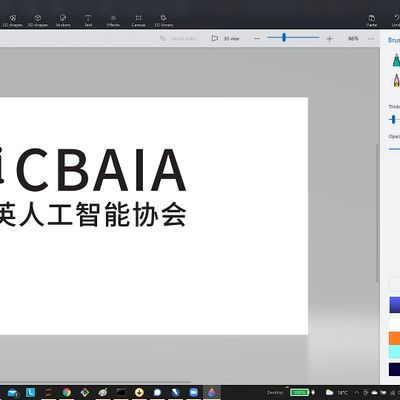Click the green battery 100% indicator

299,392
